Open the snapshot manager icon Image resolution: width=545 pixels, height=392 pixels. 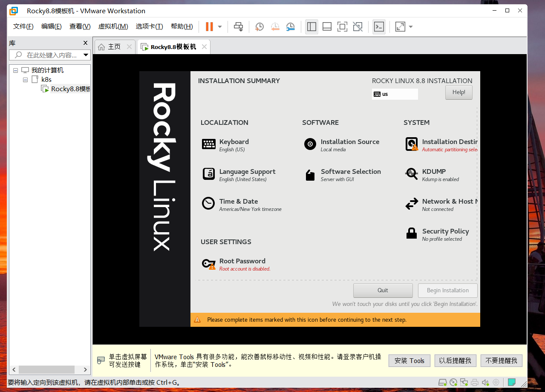(x=290, y=26)
